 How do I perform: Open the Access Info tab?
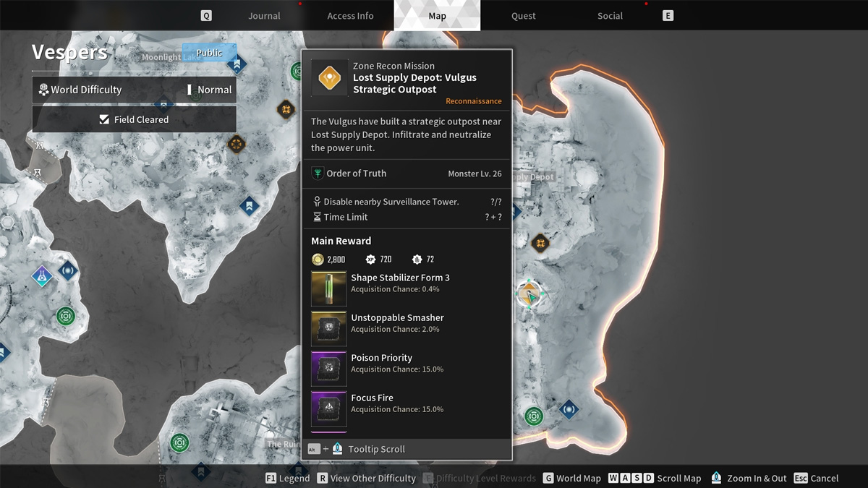pyautogui.click(x=350, y=16)
